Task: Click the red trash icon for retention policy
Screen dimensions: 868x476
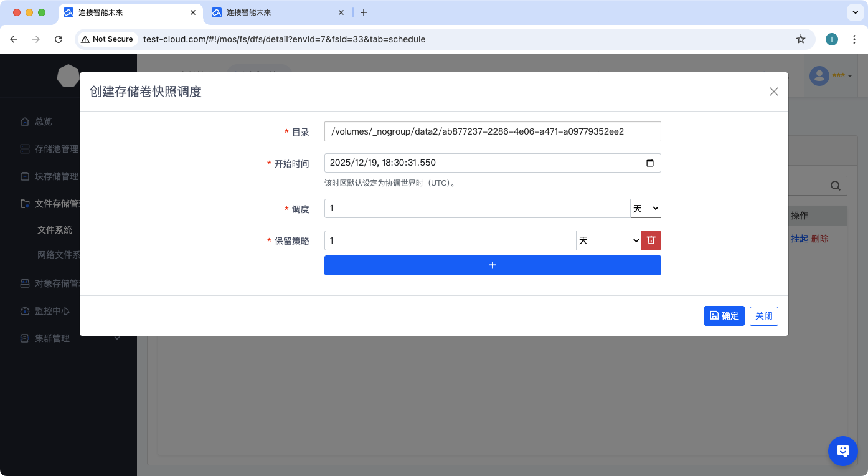Action: (x=651, y=240)
